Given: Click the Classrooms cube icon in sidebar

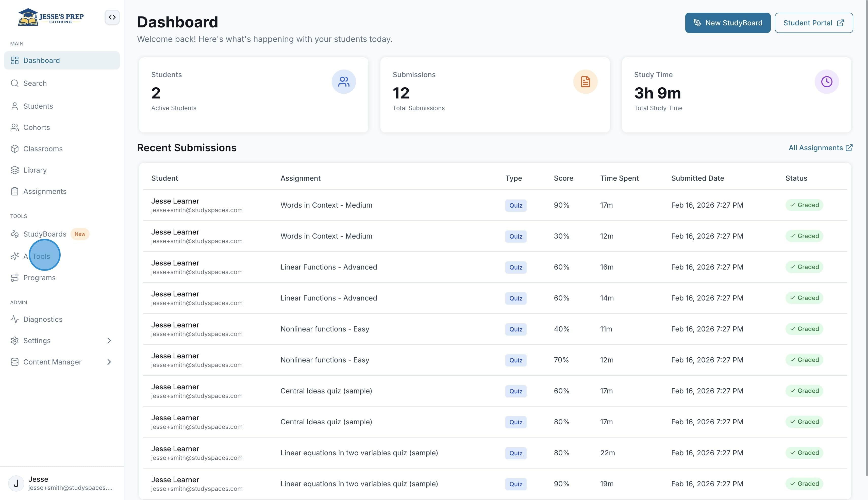Looking at the screenshot, I should tap(14, 149).
